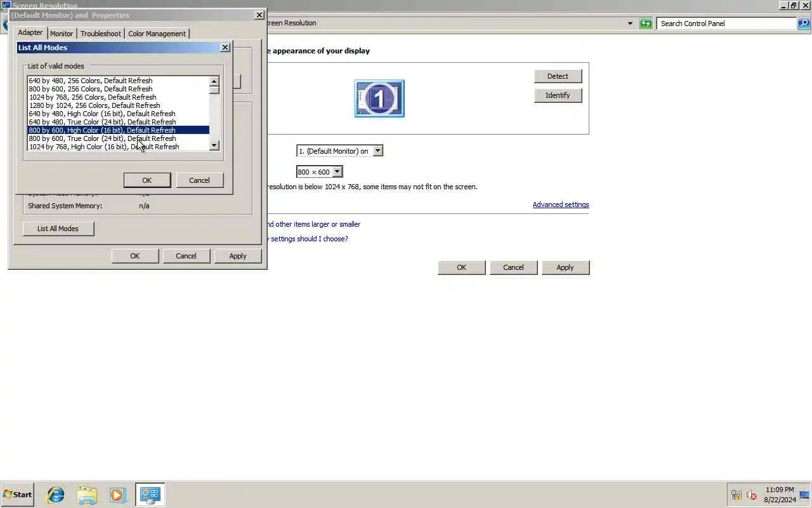Click the Screen Resolution taskbar item
The width and height of the screenshot is (812, 508).
(x=150, y=495)
